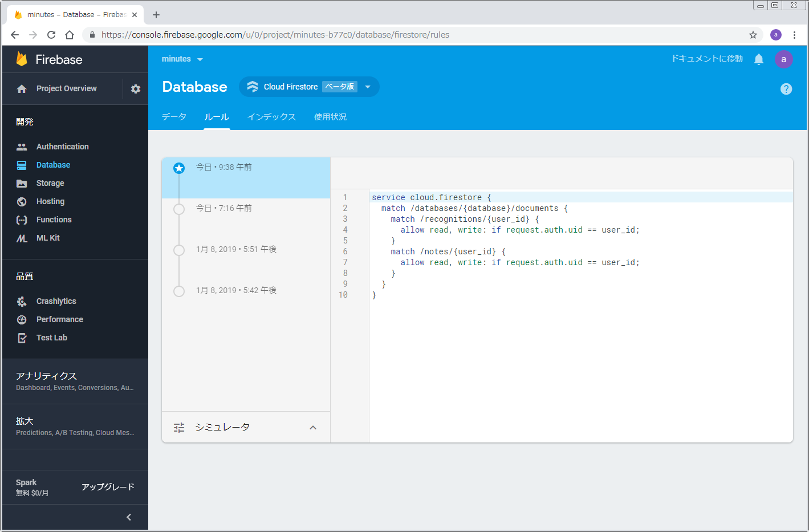809x532 pixels.
Task: Open the minutes project dropdown
Action: (182, 59)
